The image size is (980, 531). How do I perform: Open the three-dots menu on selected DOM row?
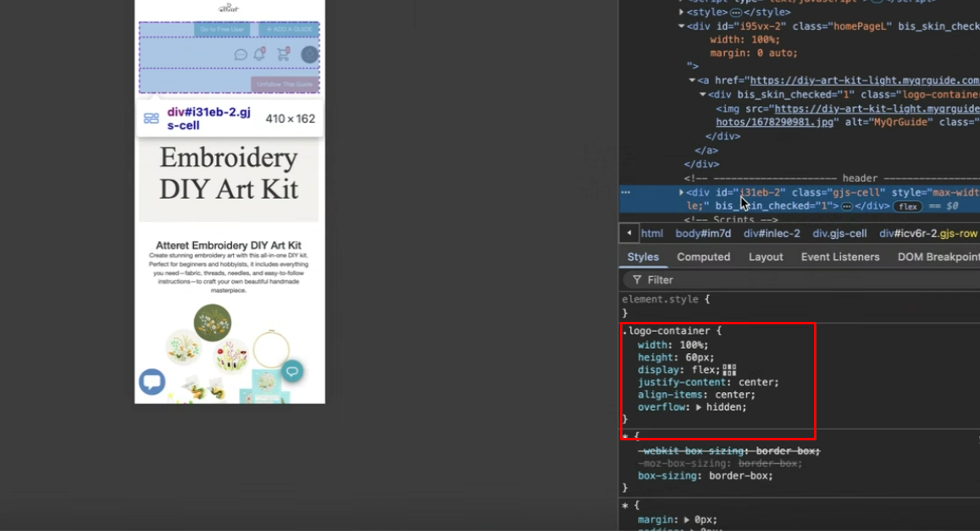[626, 192]
